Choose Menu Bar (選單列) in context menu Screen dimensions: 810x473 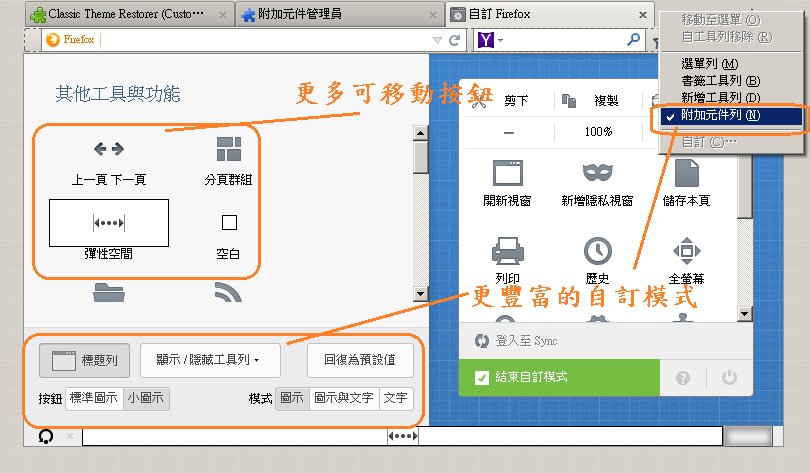point(731,64)
